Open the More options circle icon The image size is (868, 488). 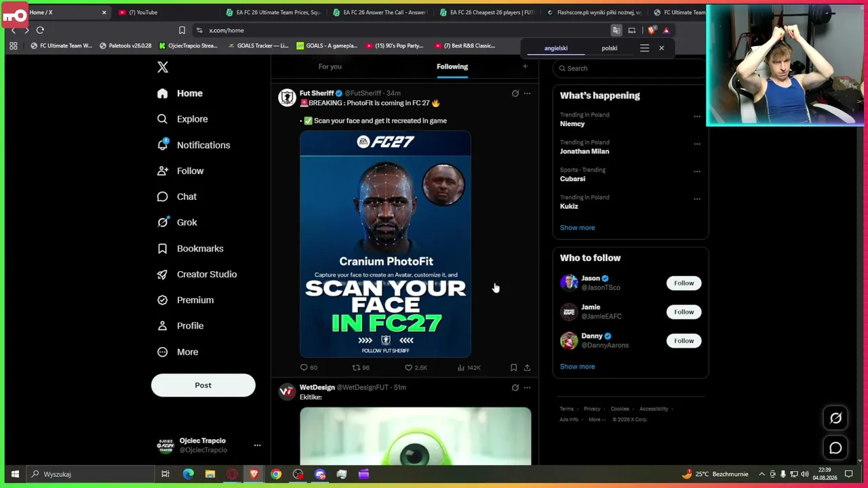pyautogui.click(x=163, y=352)
